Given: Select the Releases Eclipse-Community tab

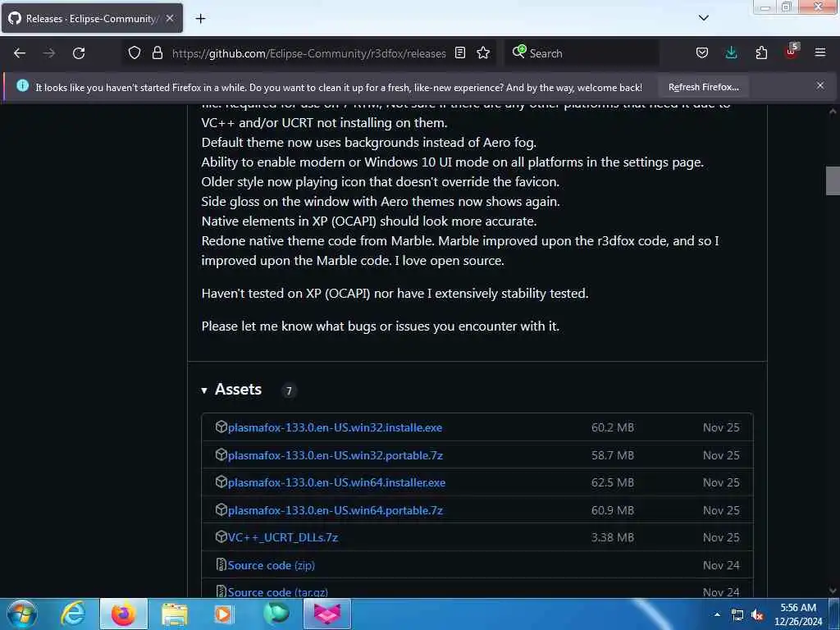Looking at the screenshot, I should pos(92,18).
